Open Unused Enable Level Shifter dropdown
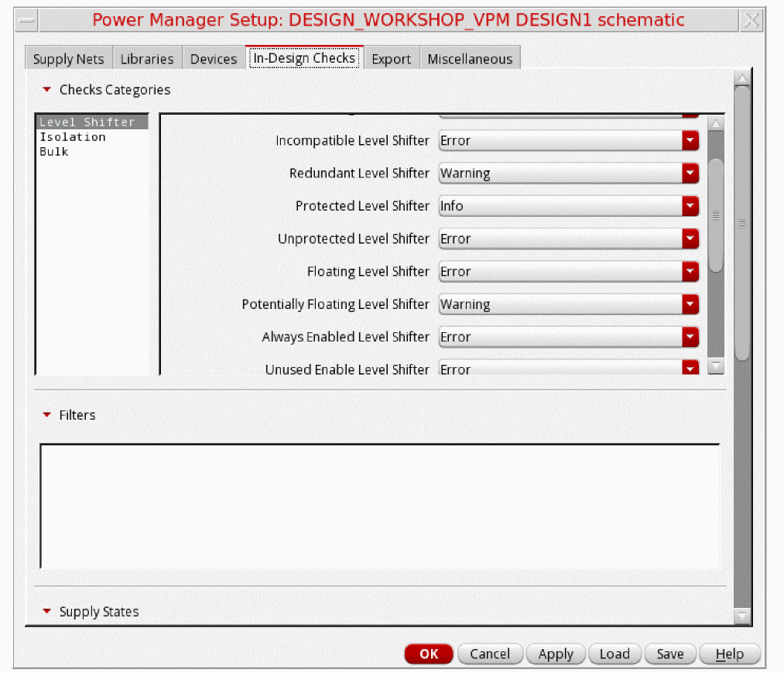This screenshot has height=673, width=784. [569, 369]
